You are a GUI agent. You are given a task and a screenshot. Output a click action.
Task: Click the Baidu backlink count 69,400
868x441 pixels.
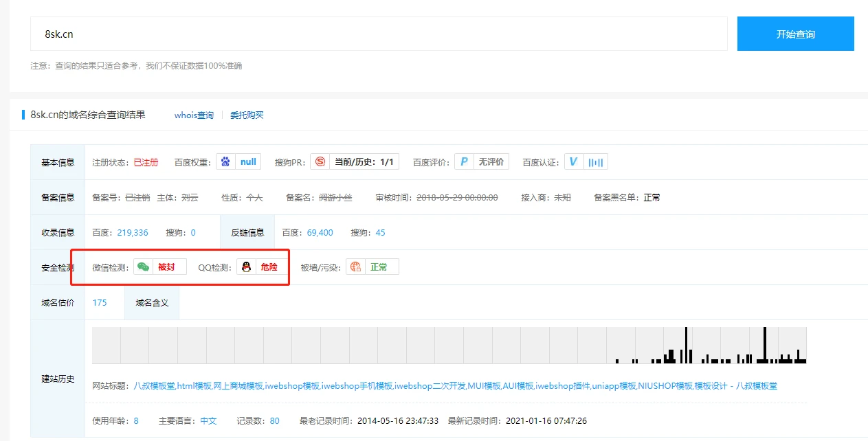(321, 233)
